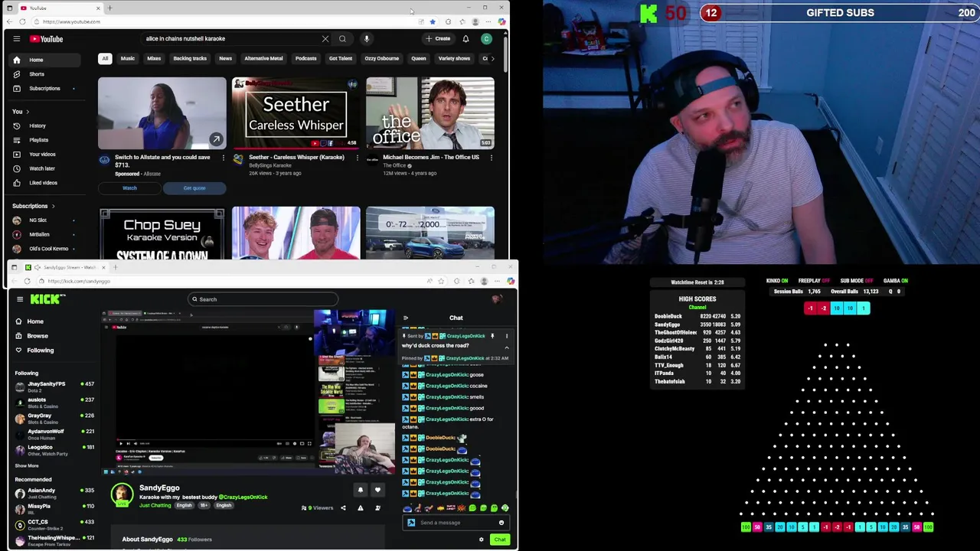Show more filter chips with right arrow
980x551 pixels.
coord(492,58)
